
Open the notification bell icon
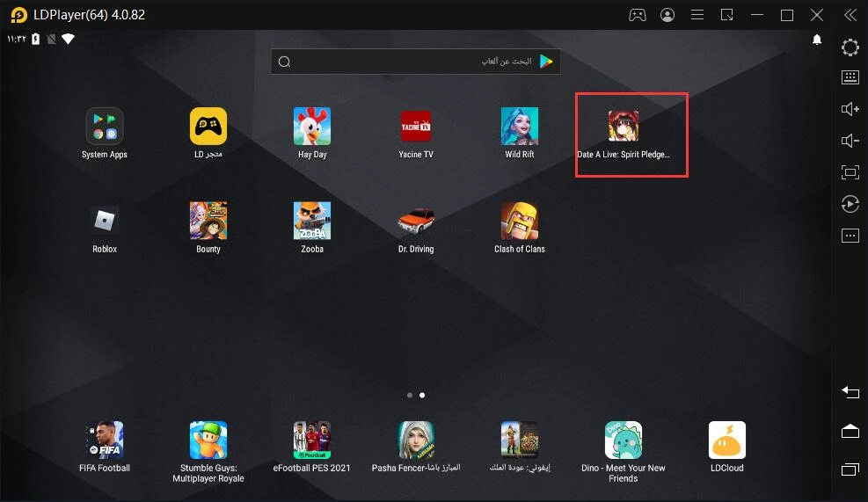click(x=816, y=40)
